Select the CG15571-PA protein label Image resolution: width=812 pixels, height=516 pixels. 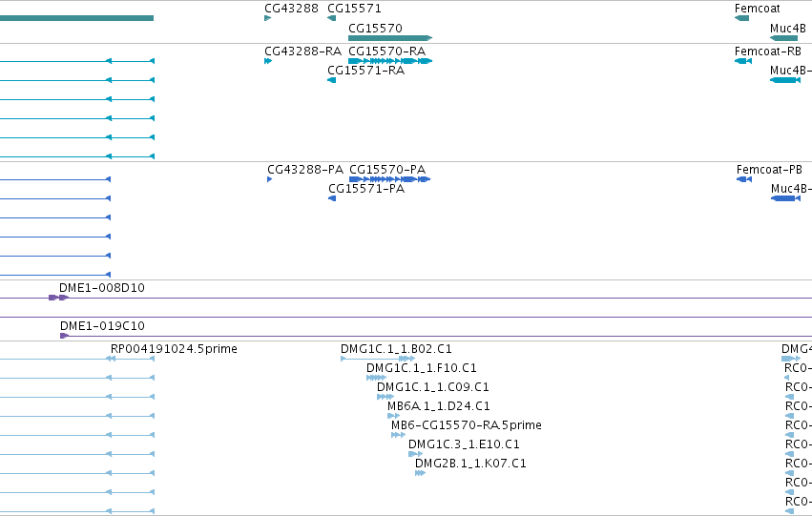click(366, 189)
